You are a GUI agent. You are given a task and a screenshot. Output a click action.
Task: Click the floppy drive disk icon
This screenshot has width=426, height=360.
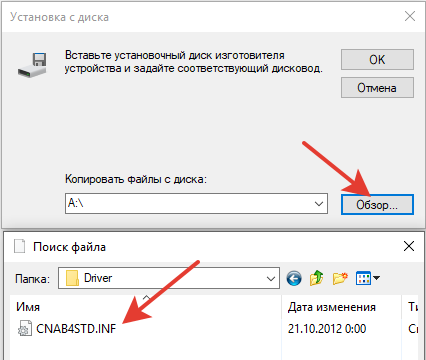pos(33,65)
